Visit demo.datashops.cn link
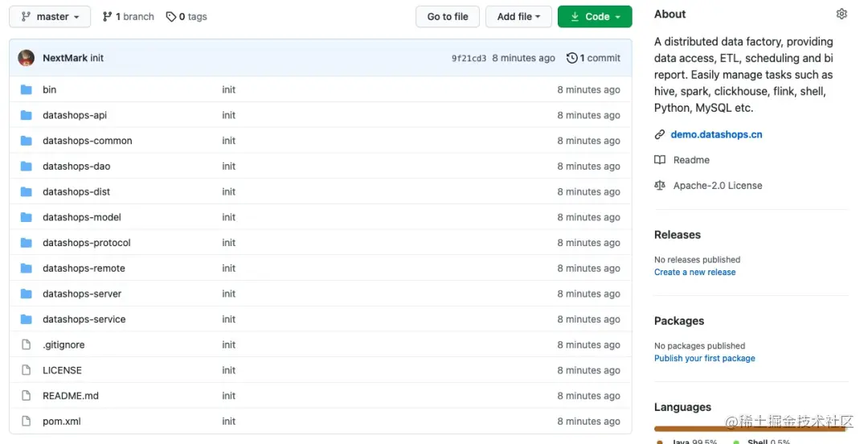This screenshot has height=444, width=868. coord(716,134)
